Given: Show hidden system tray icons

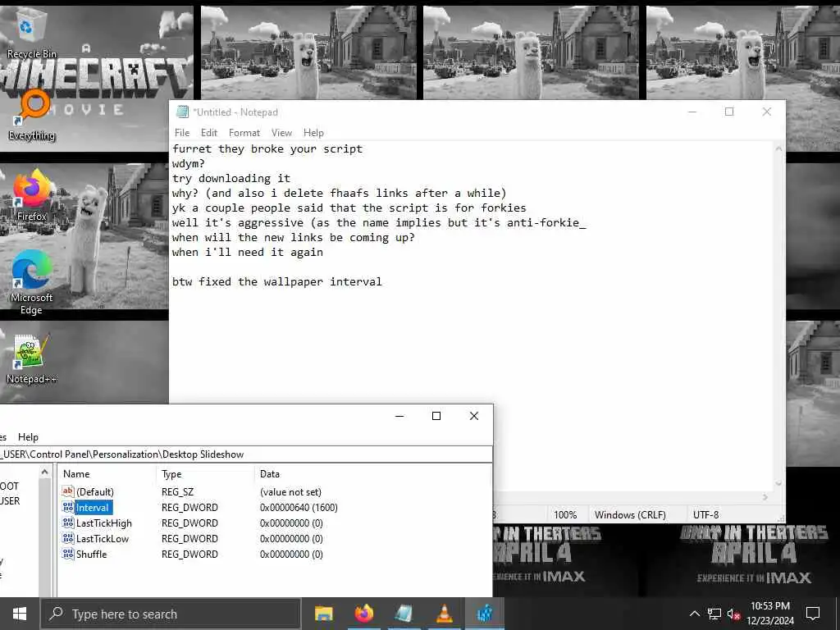Looking at the screenshot, I should pos(694,614).
